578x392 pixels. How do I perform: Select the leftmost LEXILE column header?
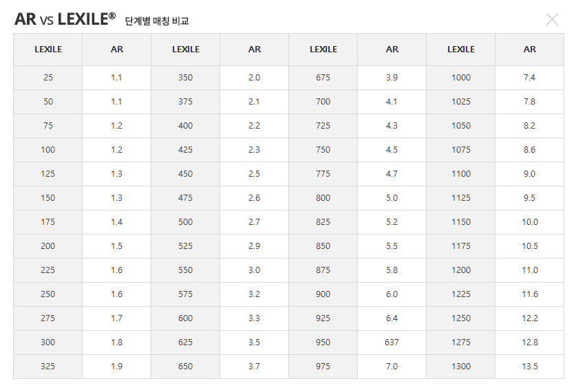[48, 50]
